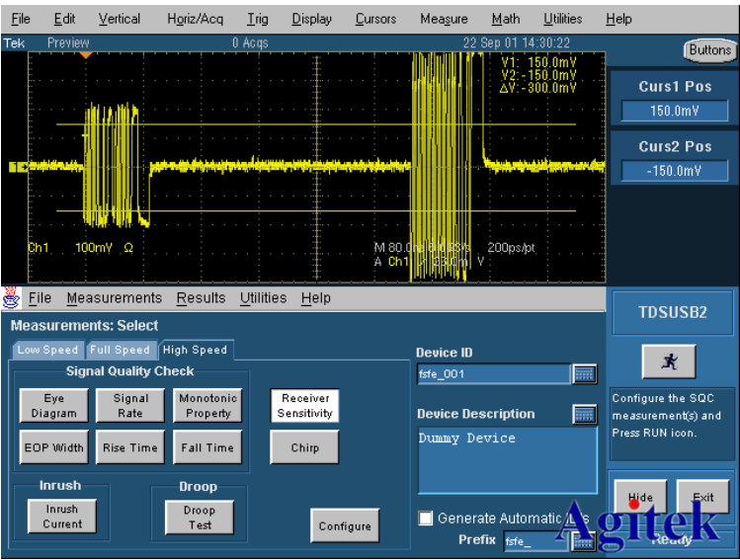Open the Cursors menu
Image resolution: width=740 pixels, height=560 pixels.
(x=375, y=19)
